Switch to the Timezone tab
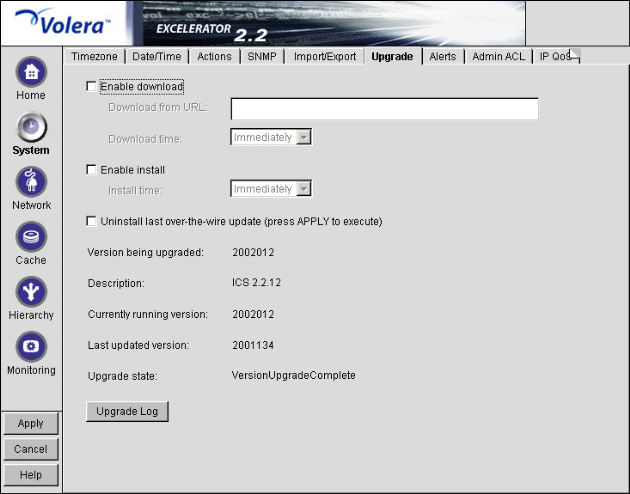630x494 pixels. [x=94, y=56]
